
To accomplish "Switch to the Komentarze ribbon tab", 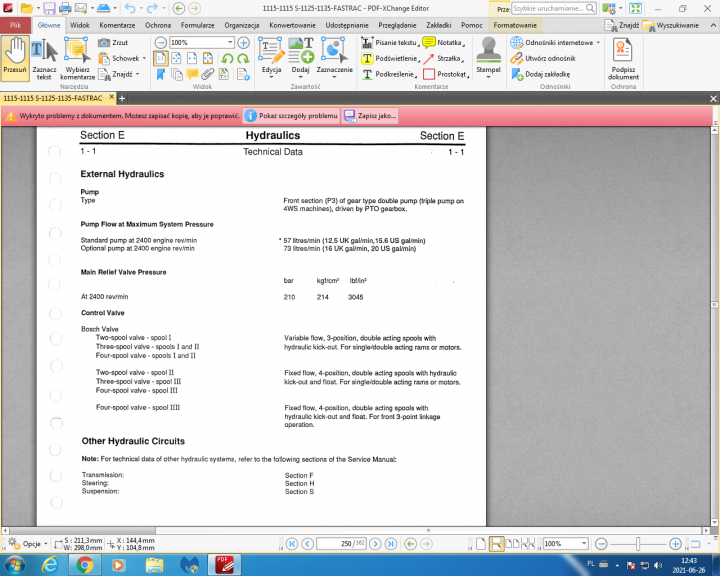I will (x=117, y=25).
